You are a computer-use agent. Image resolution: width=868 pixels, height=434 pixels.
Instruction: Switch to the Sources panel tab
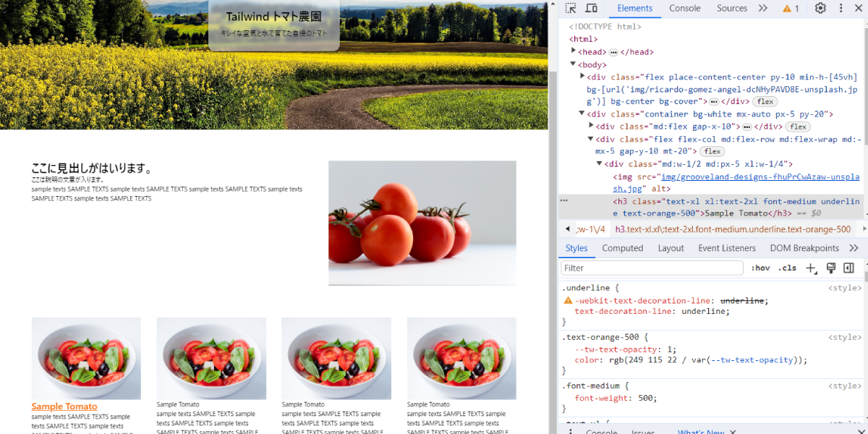pos(732,9)
